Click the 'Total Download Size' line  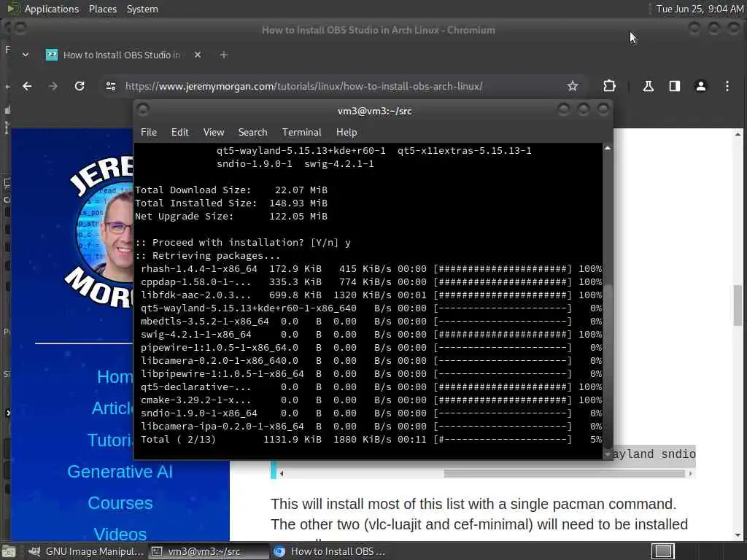click(231, 190)
